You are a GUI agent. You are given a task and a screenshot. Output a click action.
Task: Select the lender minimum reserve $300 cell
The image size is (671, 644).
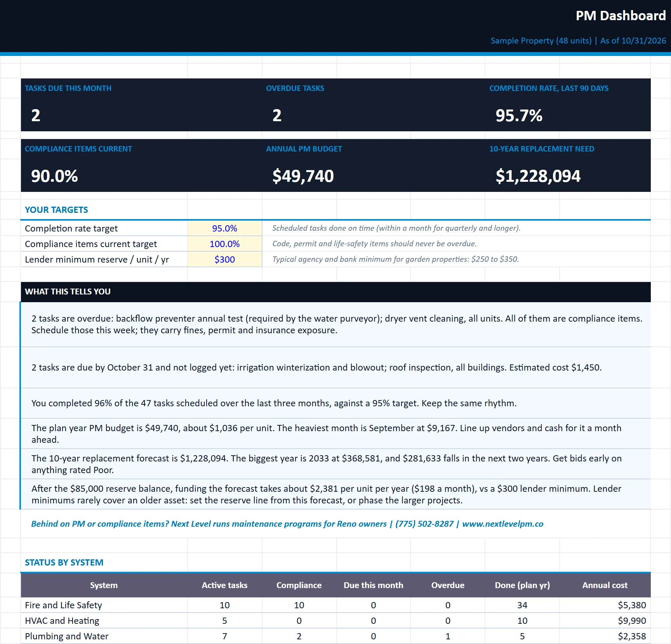tap(224, 259)
